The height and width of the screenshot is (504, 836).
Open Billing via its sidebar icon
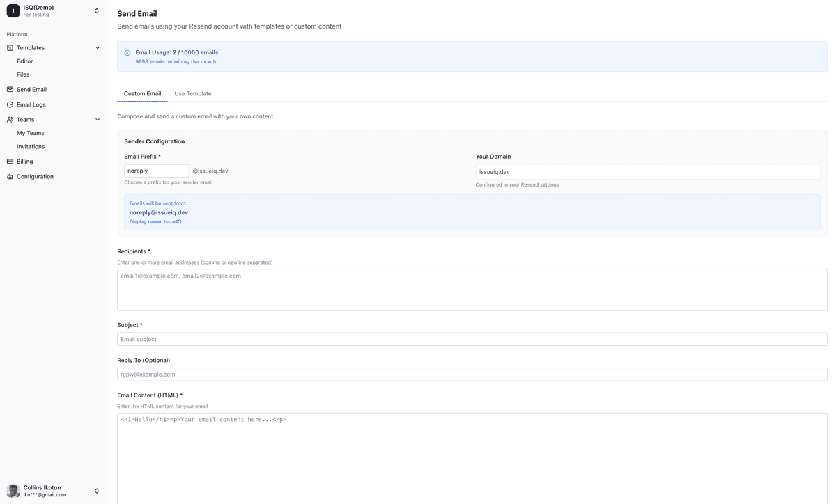10,162
